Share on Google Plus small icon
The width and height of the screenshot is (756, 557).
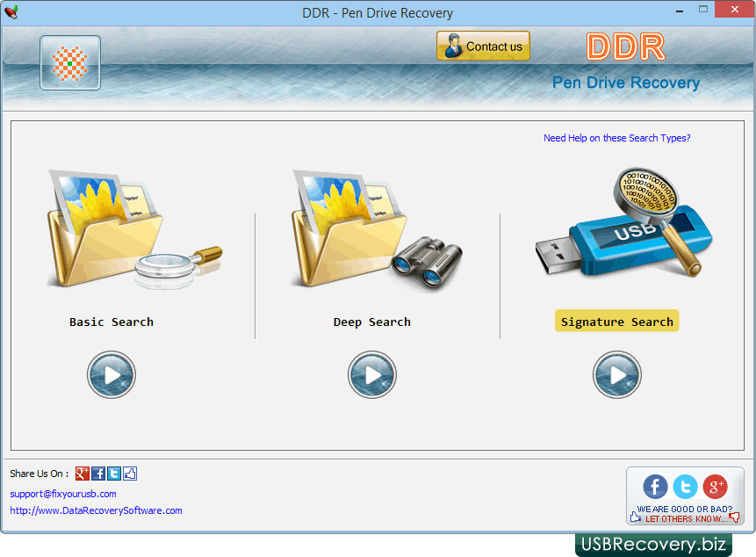[83, 474]
